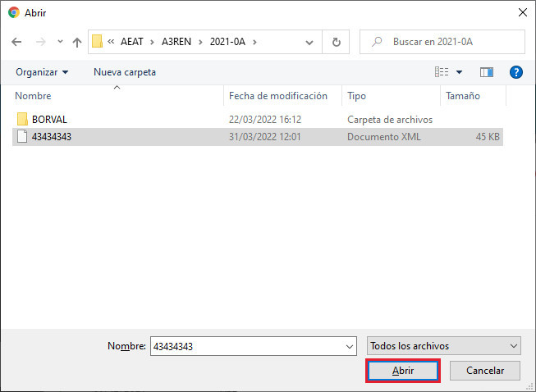536x392 pixels.
Task: Open view options dropdown arrow
Action: [459, 72]
